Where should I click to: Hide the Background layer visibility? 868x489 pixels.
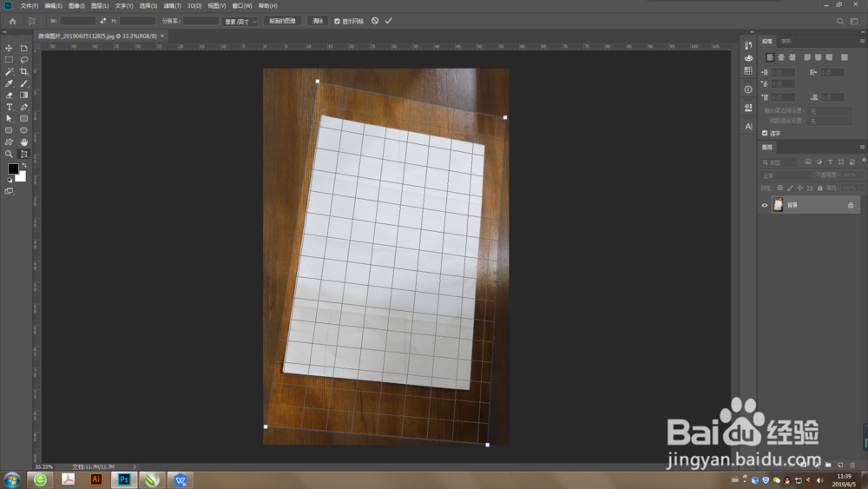[765, 206]
